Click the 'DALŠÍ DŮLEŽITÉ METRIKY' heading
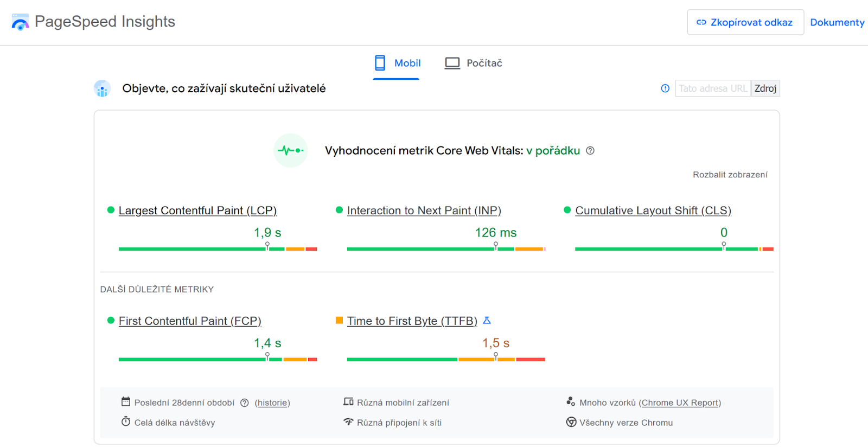Viewport: 868px width, 447px height. click(x=157, y=290)
